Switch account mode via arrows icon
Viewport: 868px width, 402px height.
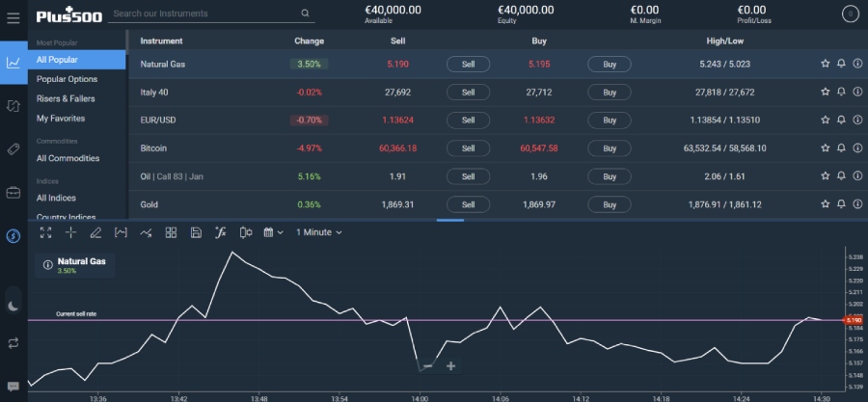click(14, 343)
